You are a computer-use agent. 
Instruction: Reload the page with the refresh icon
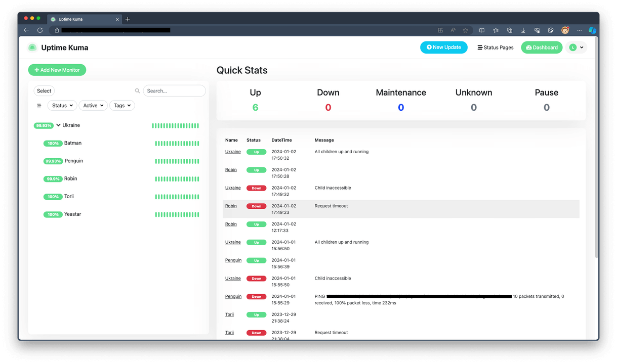point(40,30)
